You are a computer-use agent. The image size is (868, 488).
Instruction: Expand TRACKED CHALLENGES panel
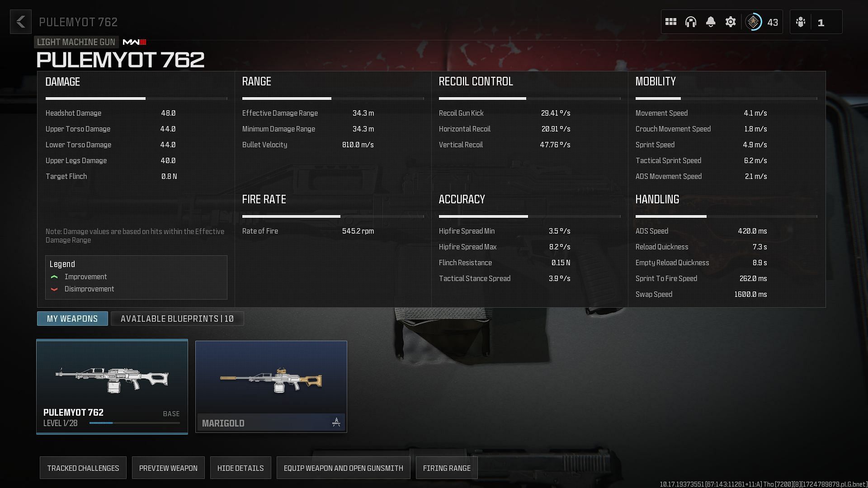(83, 467)
